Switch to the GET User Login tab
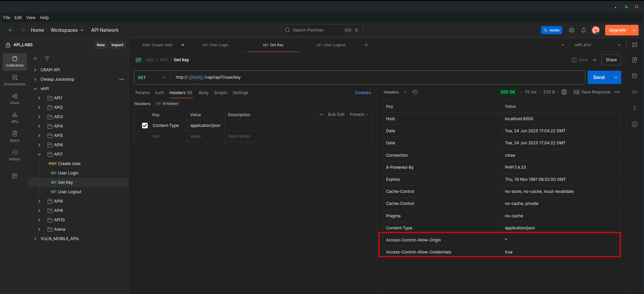 215,45
